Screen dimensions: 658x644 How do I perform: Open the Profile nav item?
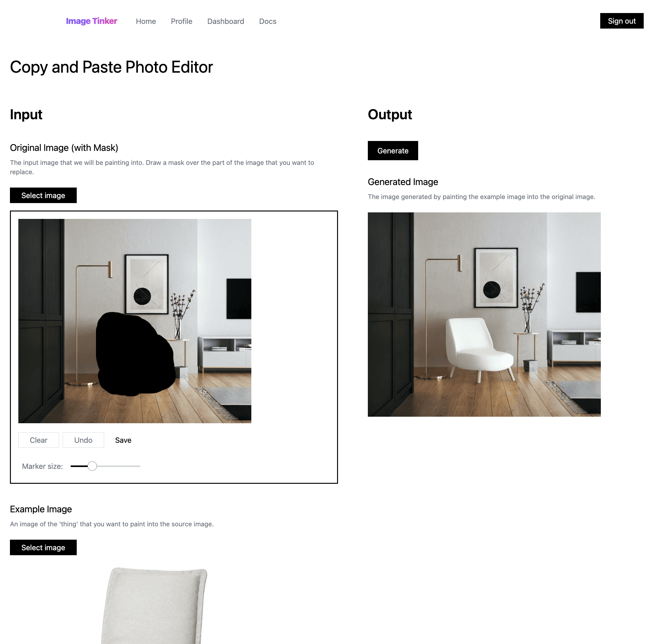tap(181, 21)
